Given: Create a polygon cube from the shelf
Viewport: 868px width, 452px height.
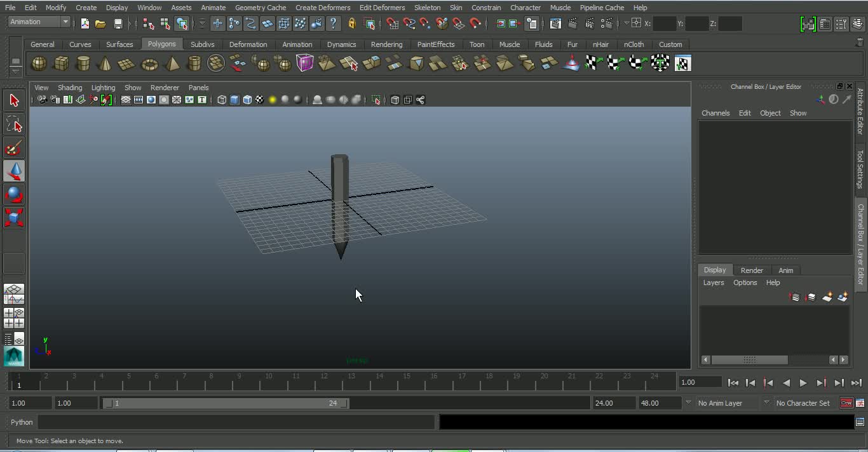Looking at the screenshot, I should pos(61,63).
